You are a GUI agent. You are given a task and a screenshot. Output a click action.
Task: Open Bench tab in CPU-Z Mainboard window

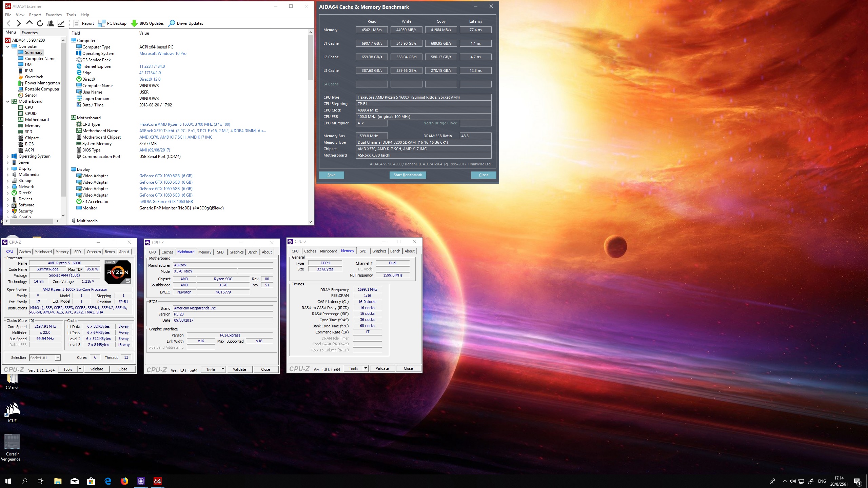252,252
